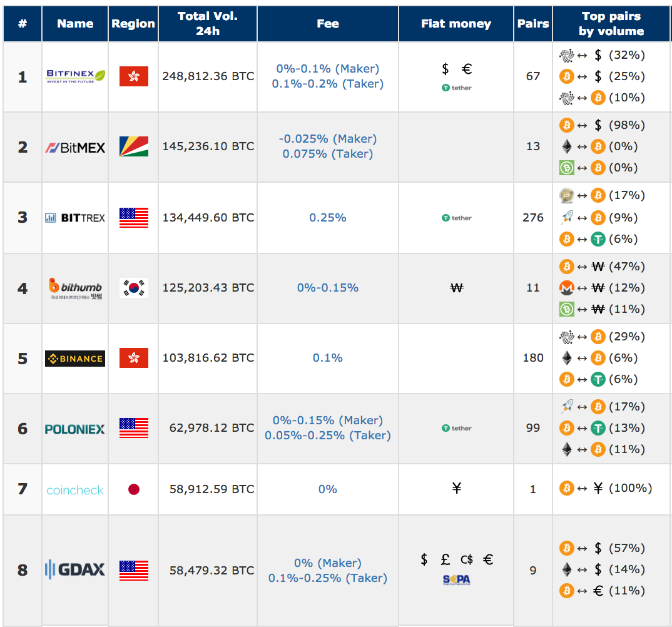Click the tether logo in Poloniex row
This screenshot has height=627, width=672.
click(456, 428)
